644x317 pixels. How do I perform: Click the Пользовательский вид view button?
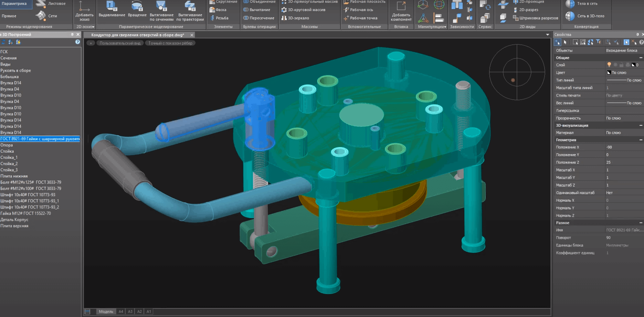click(120, 43)
